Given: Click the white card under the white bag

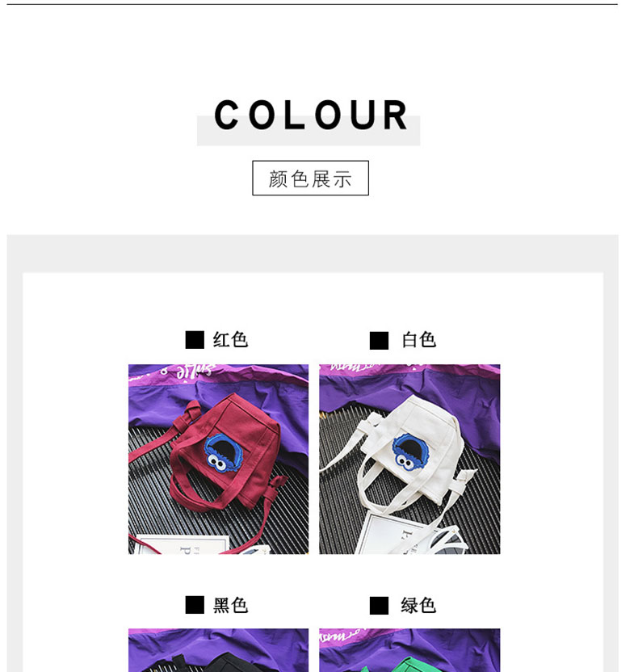Looking at the screenshot, I should [392, 534].
